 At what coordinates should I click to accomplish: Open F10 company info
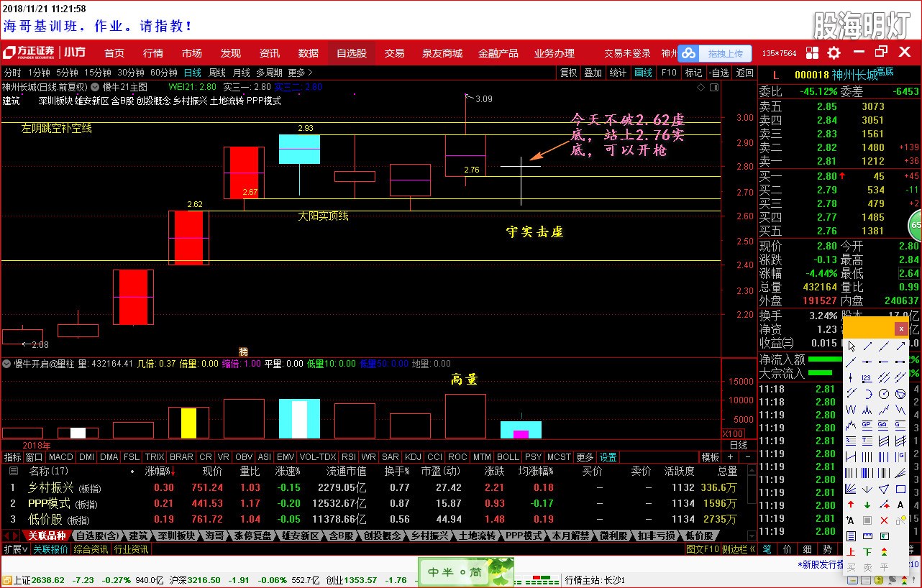(x=669, y=73)
